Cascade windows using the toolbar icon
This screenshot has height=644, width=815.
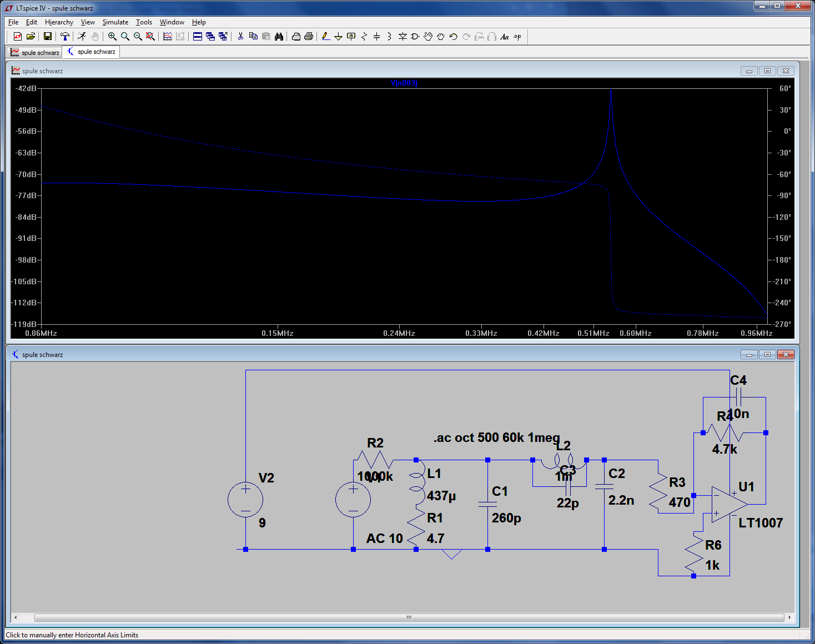click(x=210, y=37)
